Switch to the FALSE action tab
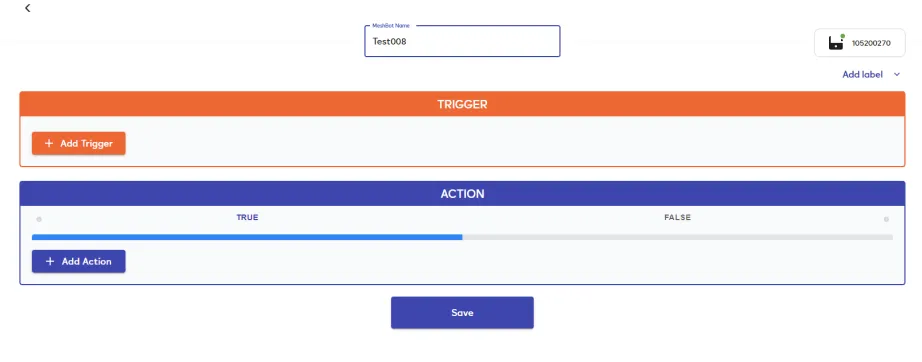Viewport: 922px width, 362px height. coord(677,217)
